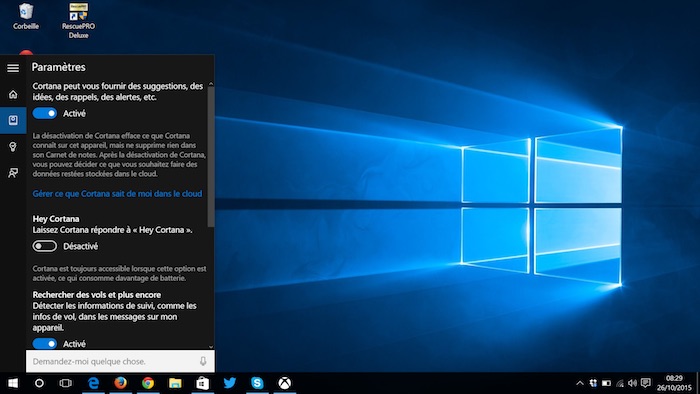Open the Xbox app from the taskbar

coord(284,383)
